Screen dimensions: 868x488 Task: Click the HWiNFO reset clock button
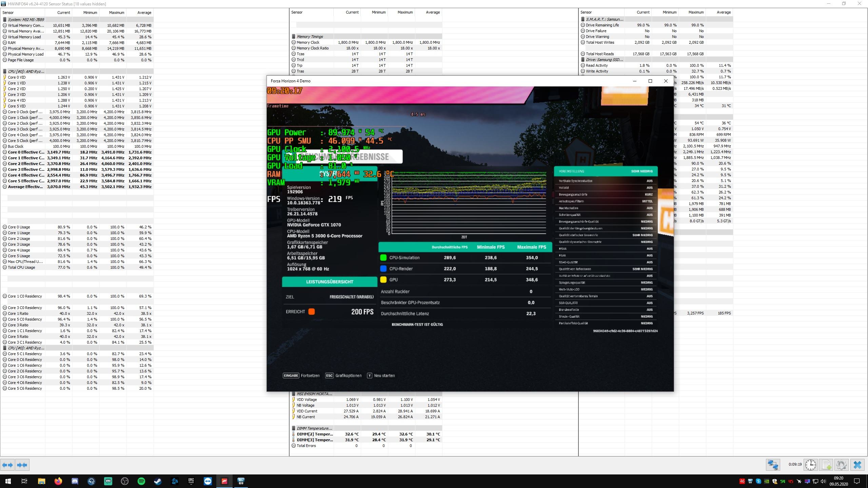point(811,465)
